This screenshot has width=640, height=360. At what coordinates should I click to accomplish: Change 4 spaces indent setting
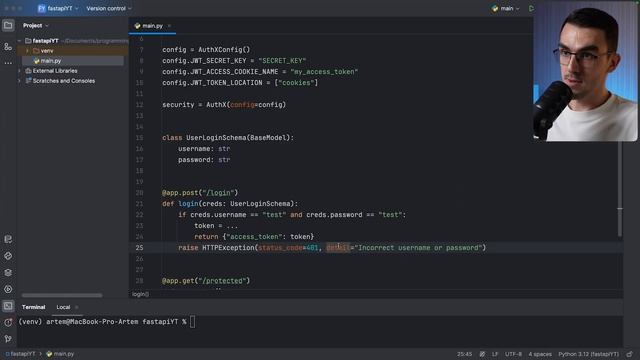[540, 354]
